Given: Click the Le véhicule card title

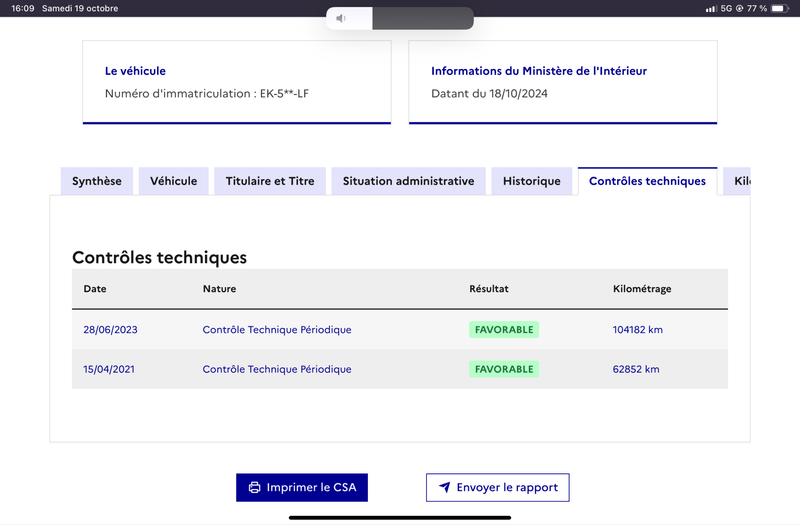Looking at the screenshot, I should (x=135, y=71).
